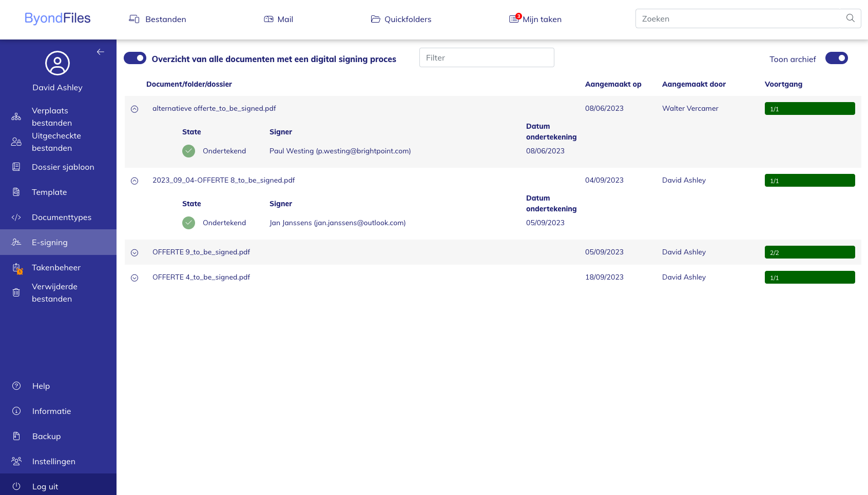Click the Verwijderde bestanden trash icon

(x=16, y=292)
